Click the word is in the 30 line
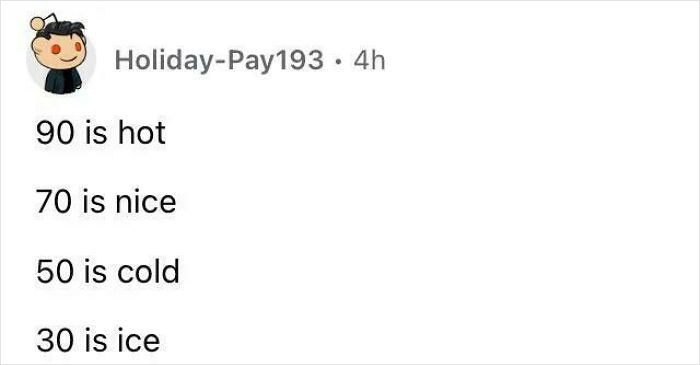Viewport: 700px width, 365px height. point(95,340)
